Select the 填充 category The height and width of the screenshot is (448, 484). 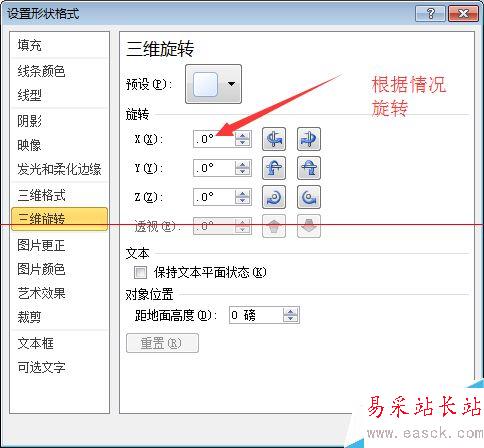pos(60,45)
